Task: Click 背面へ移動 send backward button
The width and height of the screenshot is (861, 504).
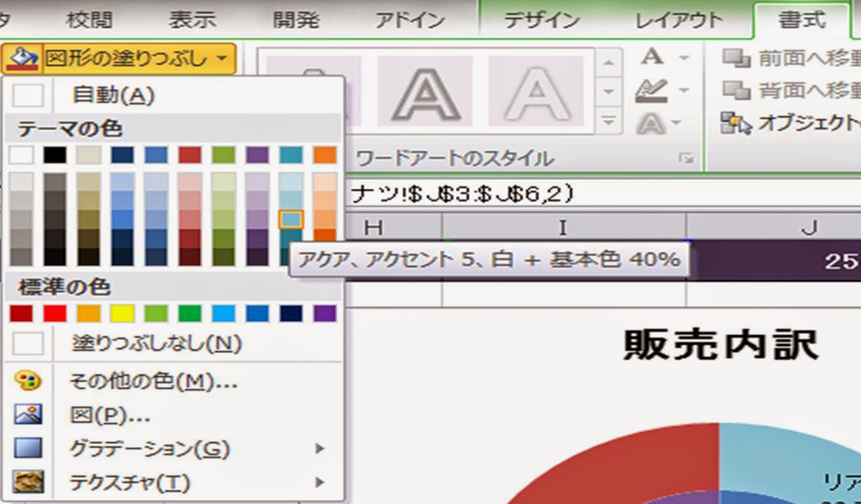Action: coord(792,90)
